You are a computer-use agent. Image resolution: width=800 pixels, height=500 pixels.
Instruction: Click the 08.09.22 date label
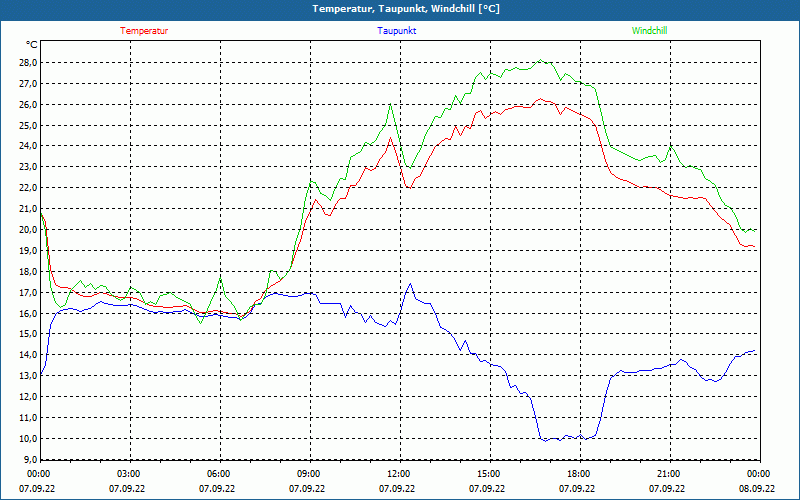tap(757, 489)
